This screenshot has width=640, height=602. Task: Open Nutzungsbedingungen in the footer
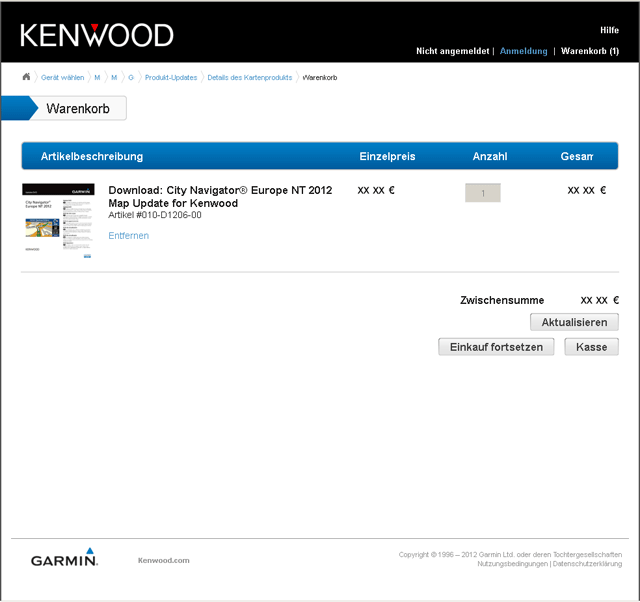click(x=512, y=564)
